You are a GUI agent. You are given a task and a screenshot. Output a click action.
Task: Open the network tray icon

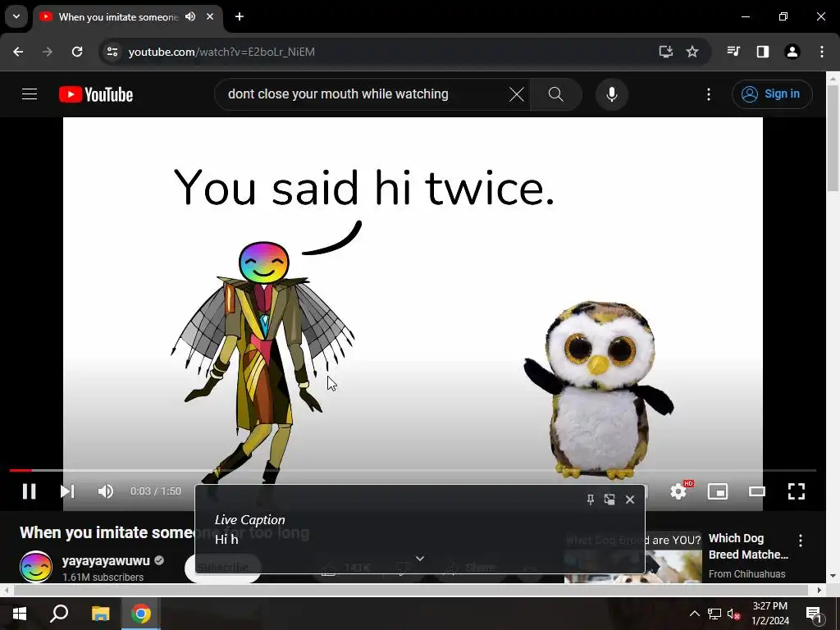pos(714,614)
